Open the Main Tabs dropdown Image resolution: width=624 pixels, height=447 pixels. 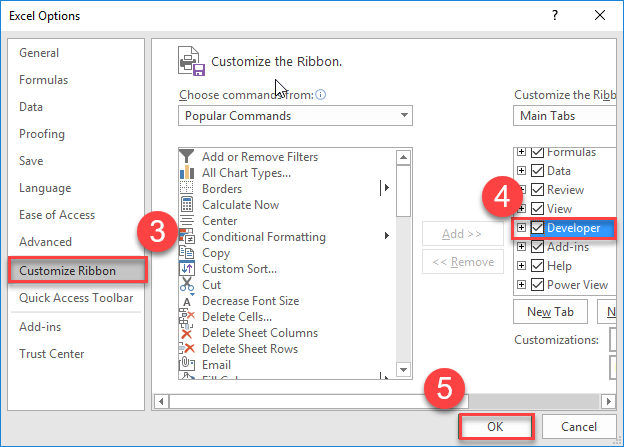[566, 116]
